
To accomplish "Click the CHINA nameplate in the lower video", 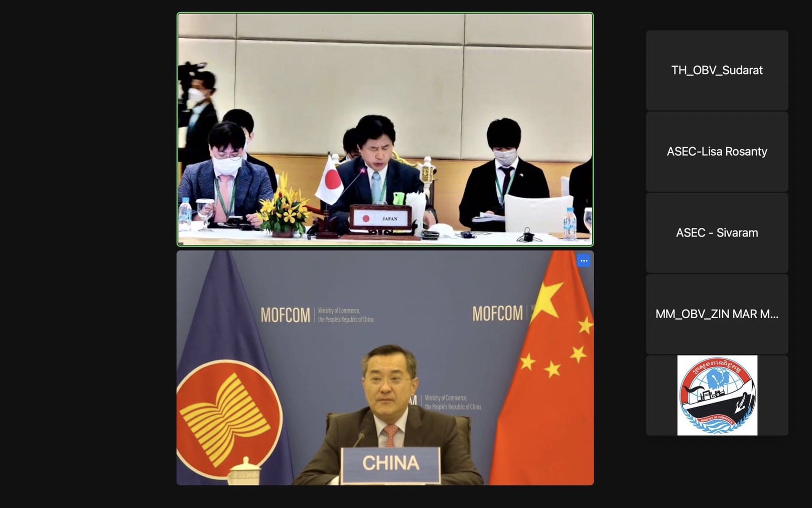I will (x=390, y=463).
